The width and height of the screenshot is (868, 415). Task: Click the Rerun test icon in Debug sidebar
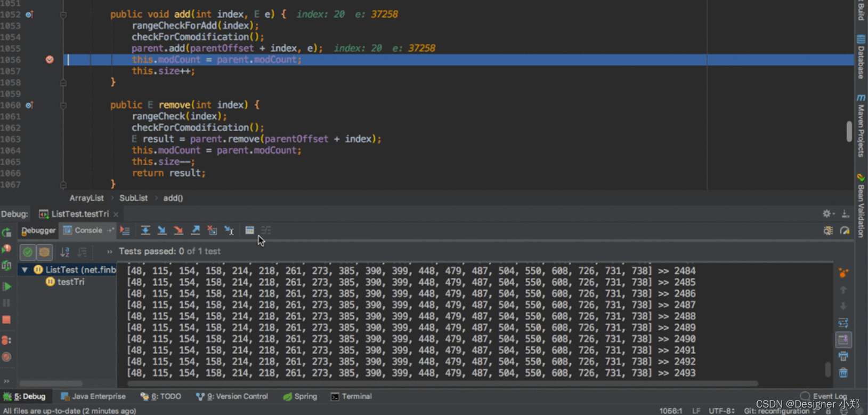(6, 233)
